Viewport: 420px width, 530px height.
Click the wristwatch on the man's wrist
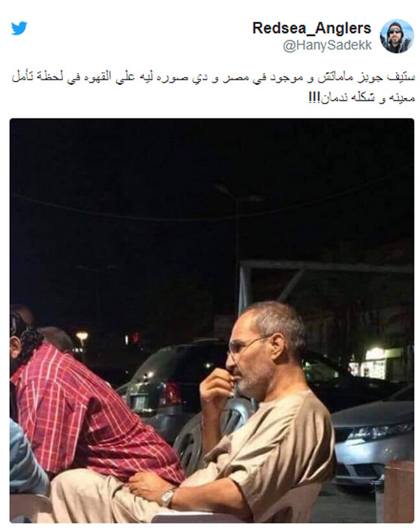[167, 497]
